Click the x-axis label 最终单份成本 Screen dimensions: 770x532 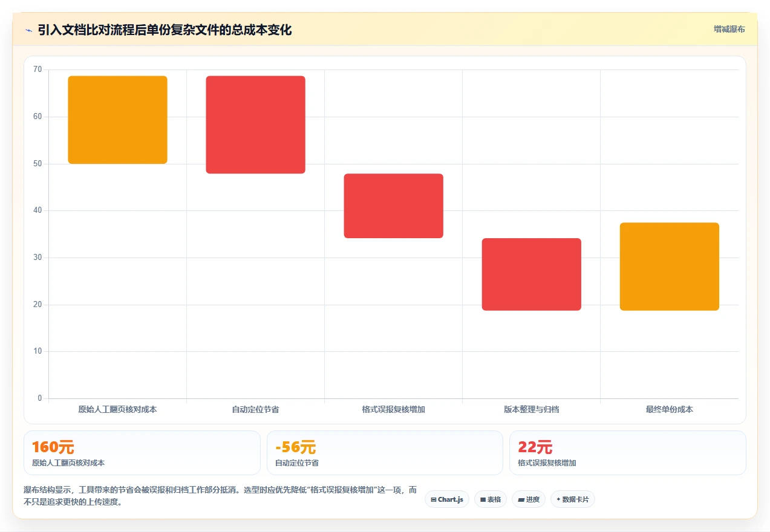(x=669, y=409)
